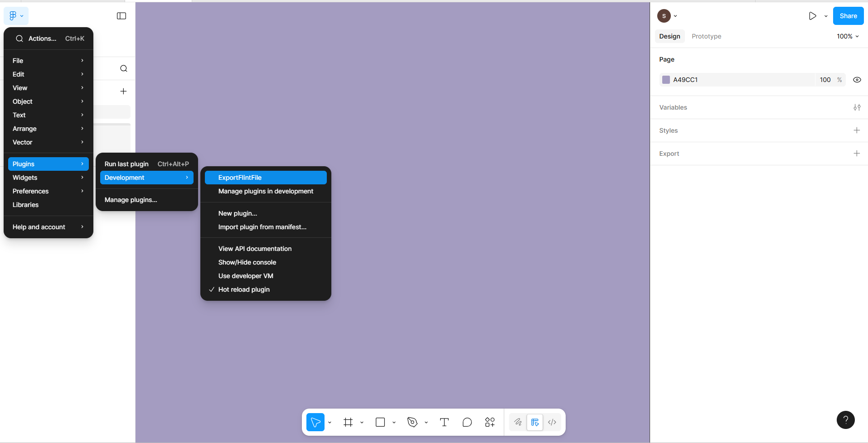Add a style with Styles plus icon
868x443 pixels.
click(x=857, y=130)
